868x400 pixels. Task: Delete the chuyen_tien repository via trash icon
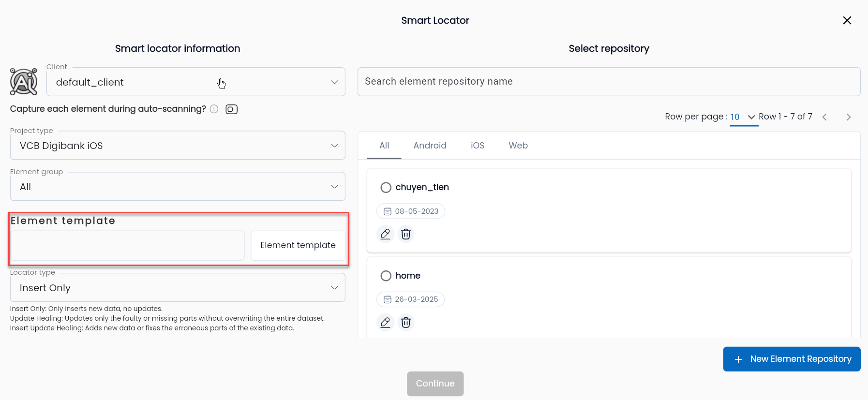click(x=406, y=234)
